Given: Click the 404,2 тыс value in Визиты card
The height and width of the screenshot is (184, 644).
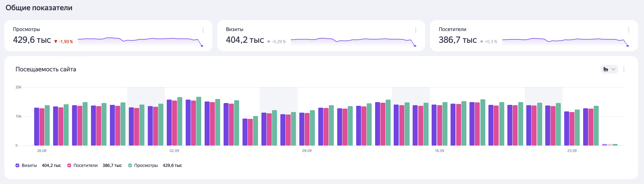Looking at the screenshot, I should point(245,40).
